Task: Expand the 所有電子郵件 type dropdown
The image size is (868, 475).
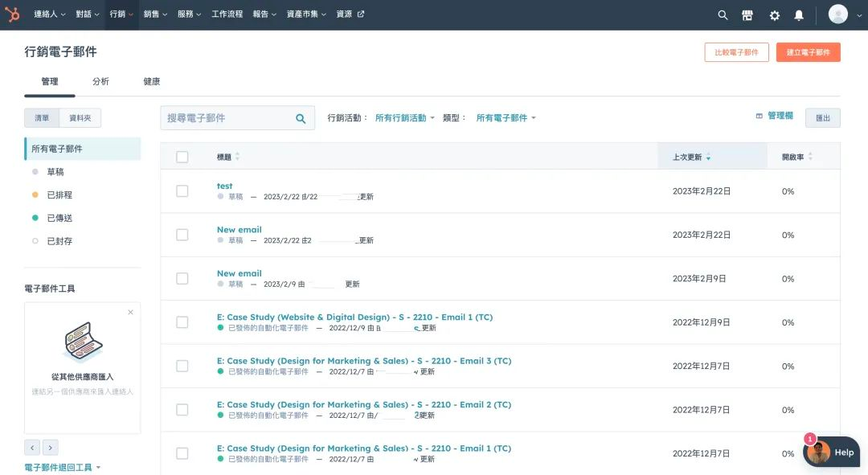Action: click(506, 118)
